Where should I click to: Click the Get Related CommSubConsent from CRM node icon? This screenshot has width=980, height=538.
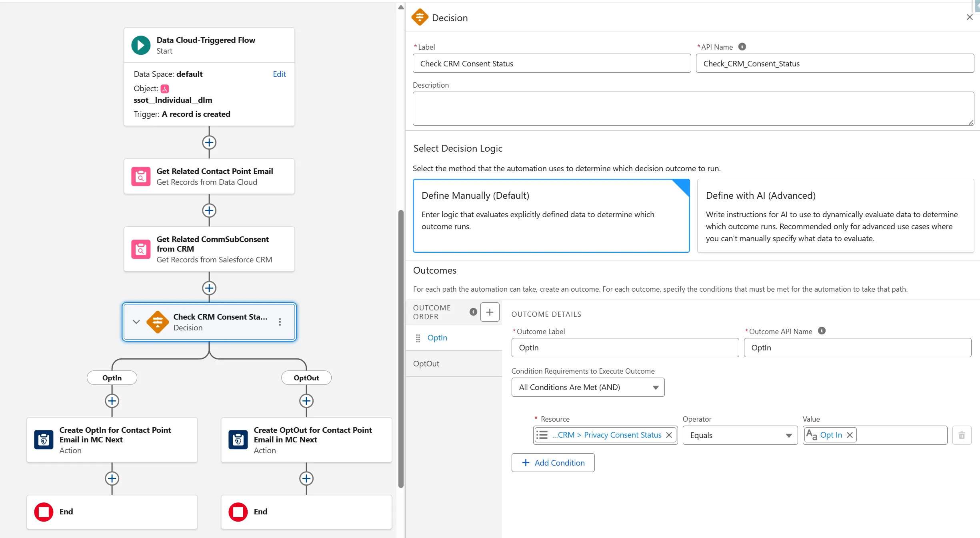click(141, 249)
